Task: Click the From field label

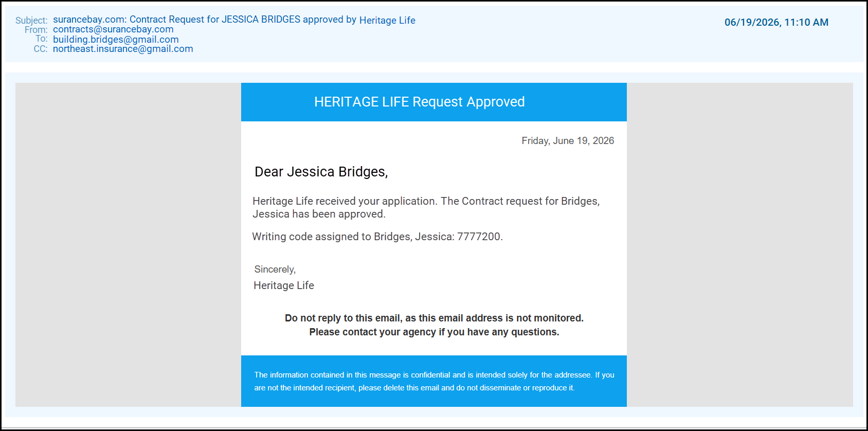Action: pos(36,30)
